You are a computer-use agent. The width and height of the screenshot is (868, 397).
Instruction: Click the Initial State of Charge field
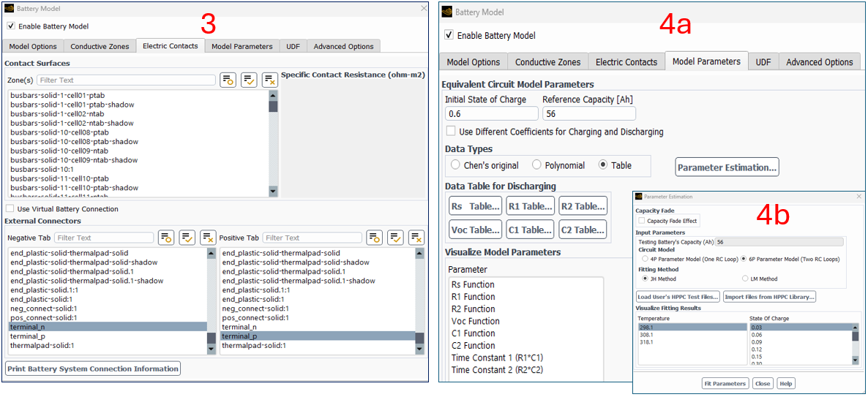tap(490, 113)
